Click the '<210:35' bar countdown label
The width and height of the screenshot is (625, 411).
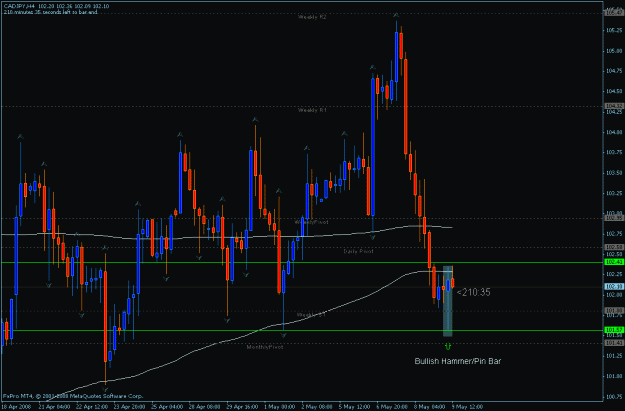pyautogui.click(x=474, y=292)
